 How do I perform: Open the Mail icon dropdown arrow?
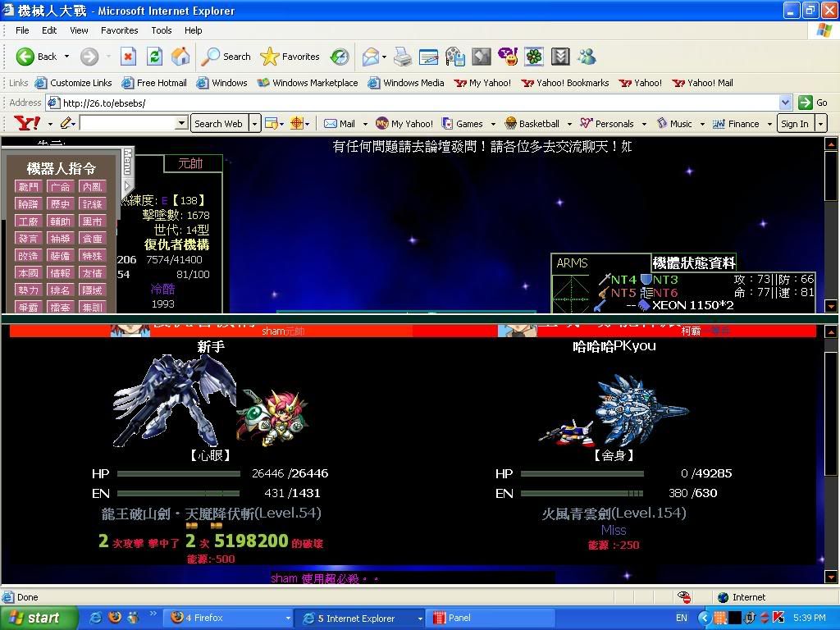point(384,57)
